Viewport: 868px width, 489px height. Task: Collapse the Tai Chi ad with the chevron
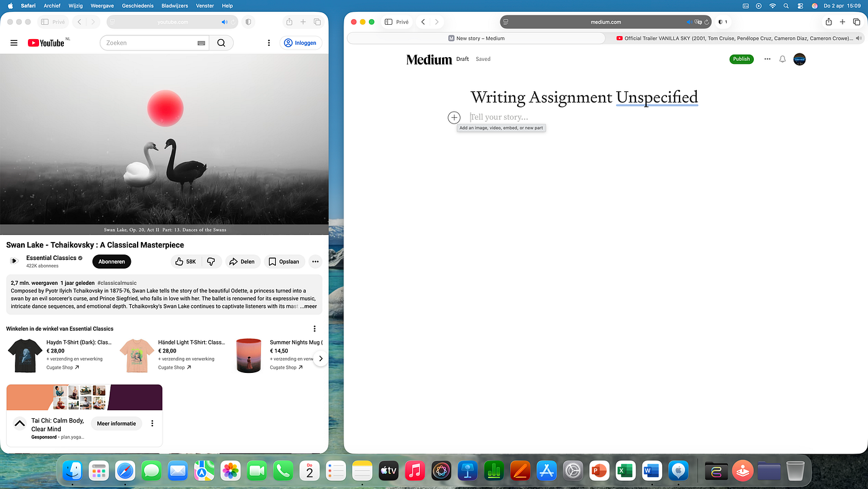coord(19,424)
